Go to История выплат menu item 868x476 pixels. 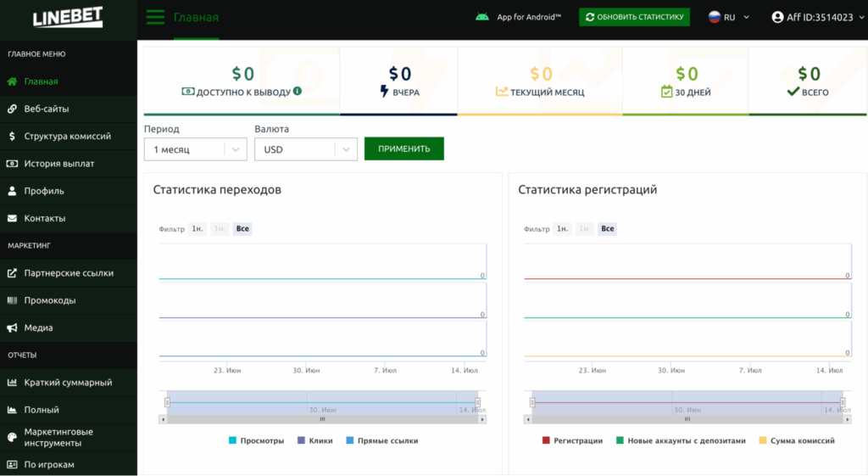tap(58, 164)
